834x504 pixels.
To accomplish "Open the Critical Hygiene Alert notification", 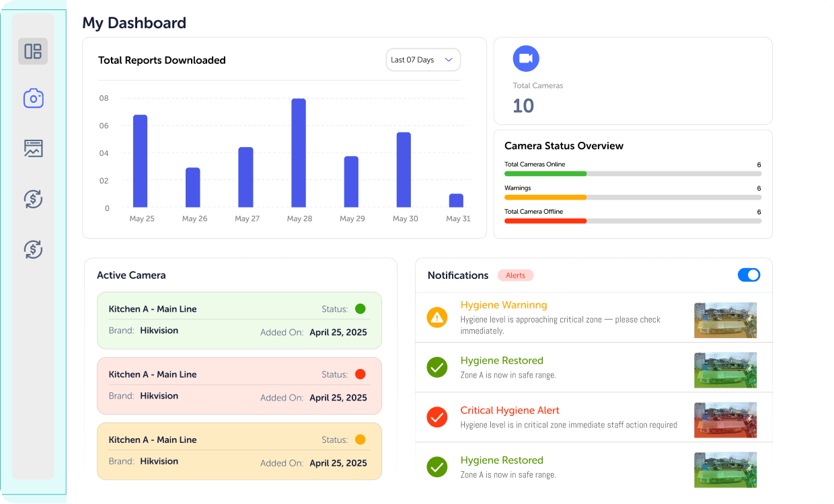I will point(509,410).
